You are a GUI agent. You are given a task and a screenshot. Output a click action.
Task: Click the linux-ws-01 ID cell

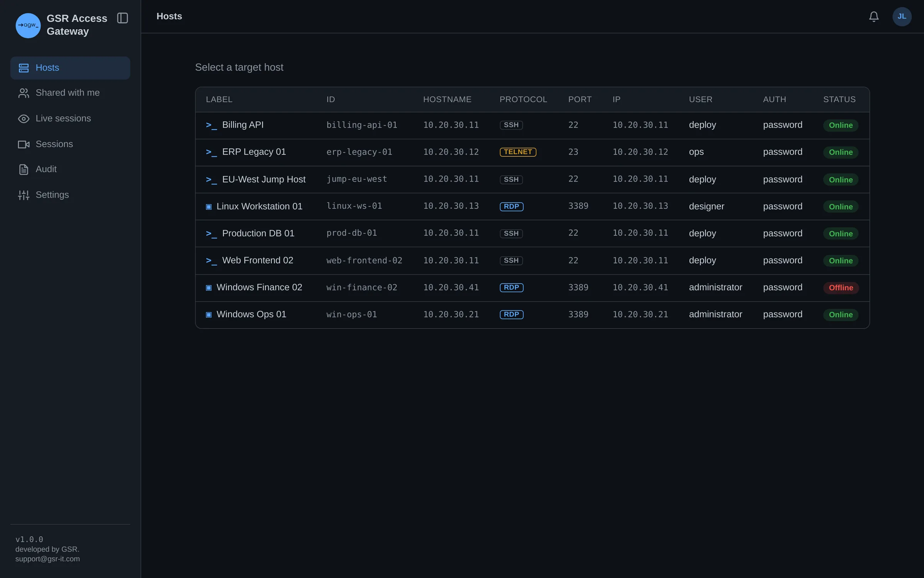(x=354, y=206)
